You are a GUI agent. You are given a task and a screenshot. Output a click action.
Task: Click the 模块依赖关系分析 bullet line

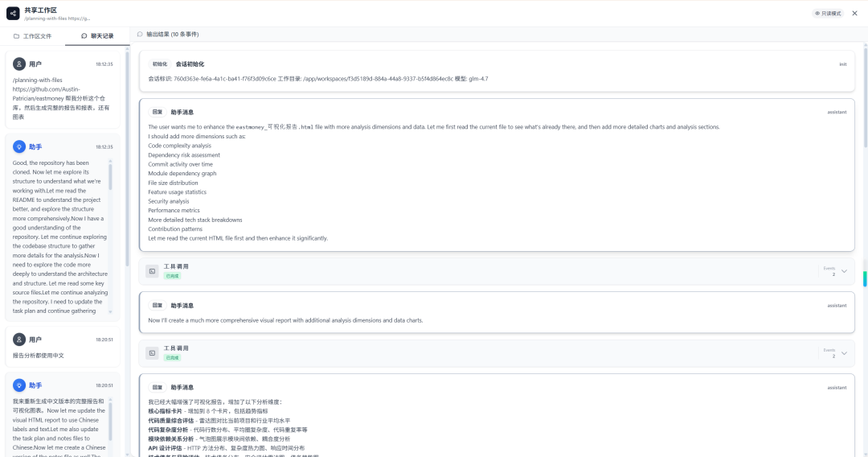pos(219,438)
